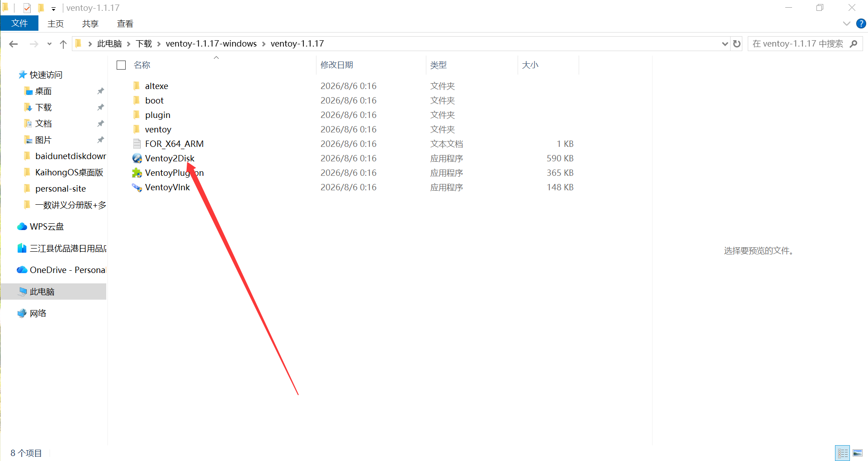Click the ventoy folder icon
Viewport: 868px width, 461px height.
coord(137,129)
